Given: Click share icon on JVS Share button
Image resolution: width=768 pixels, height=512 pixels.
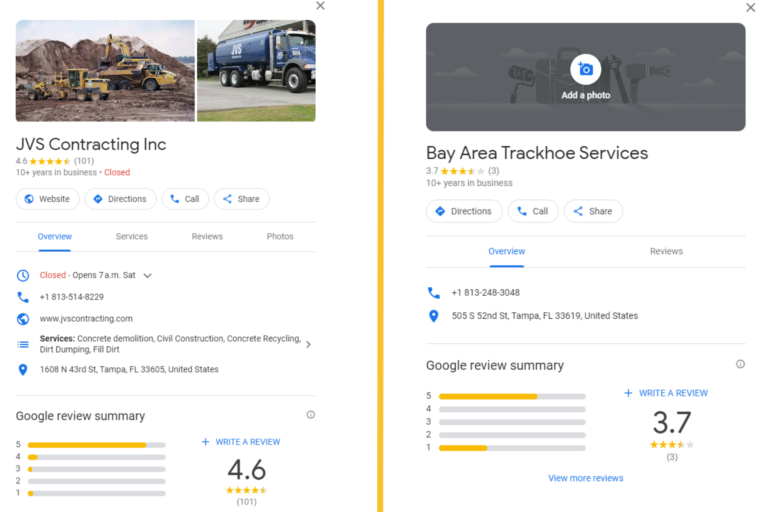Looking at the screenshot, I should pyautogui.click(x=227, y=199).
